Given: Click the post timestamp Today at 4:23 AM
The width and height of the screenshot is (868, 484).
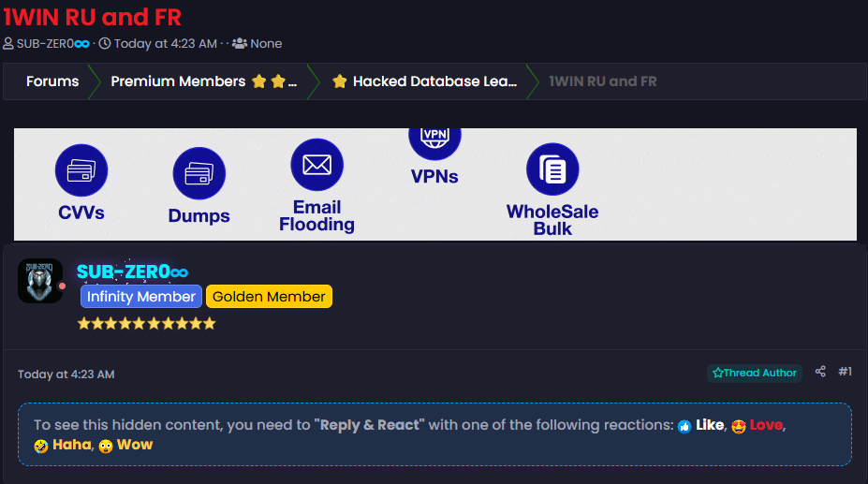Looking at the screenshot, I should pos(66,374).
